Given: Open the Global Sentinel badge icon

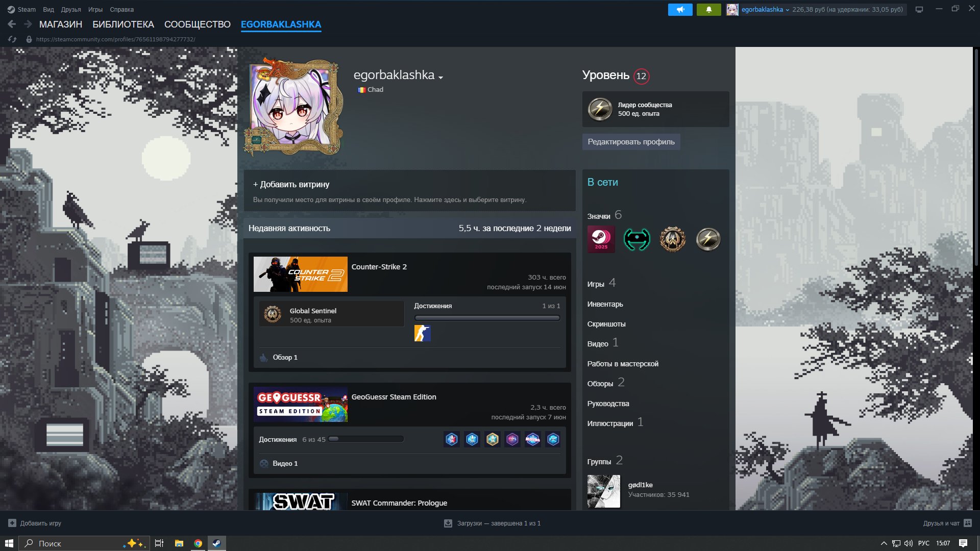Looking at the screenshot, I should 273,314.
